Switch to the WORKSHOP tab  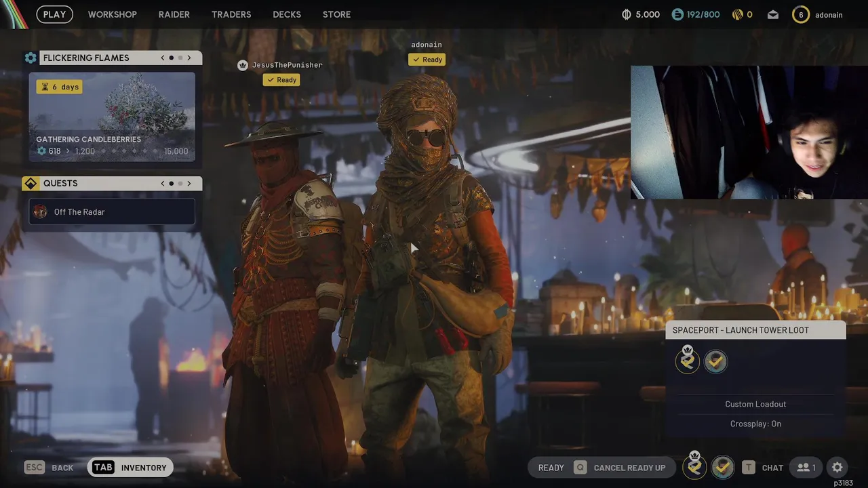point(112,14)
